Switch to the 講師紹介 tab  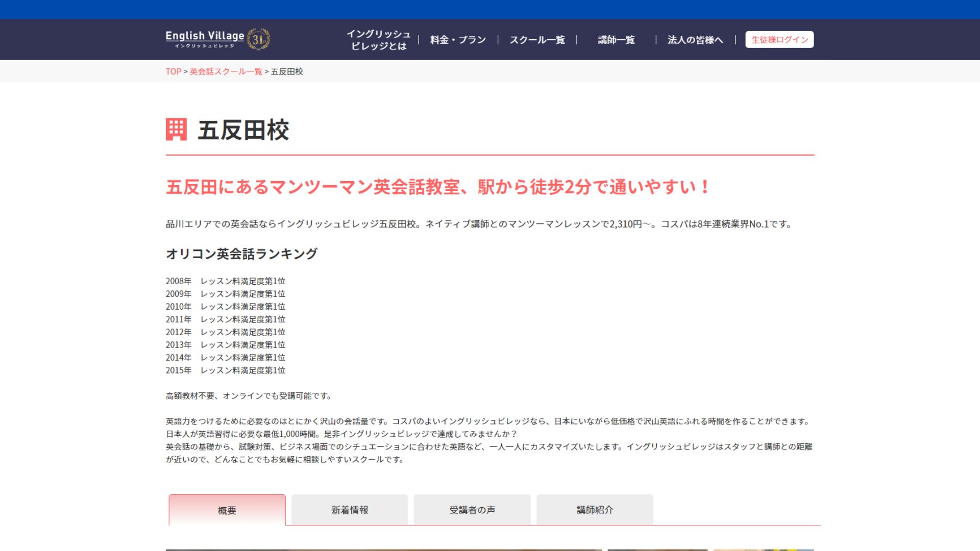click(x=595, y=510)
